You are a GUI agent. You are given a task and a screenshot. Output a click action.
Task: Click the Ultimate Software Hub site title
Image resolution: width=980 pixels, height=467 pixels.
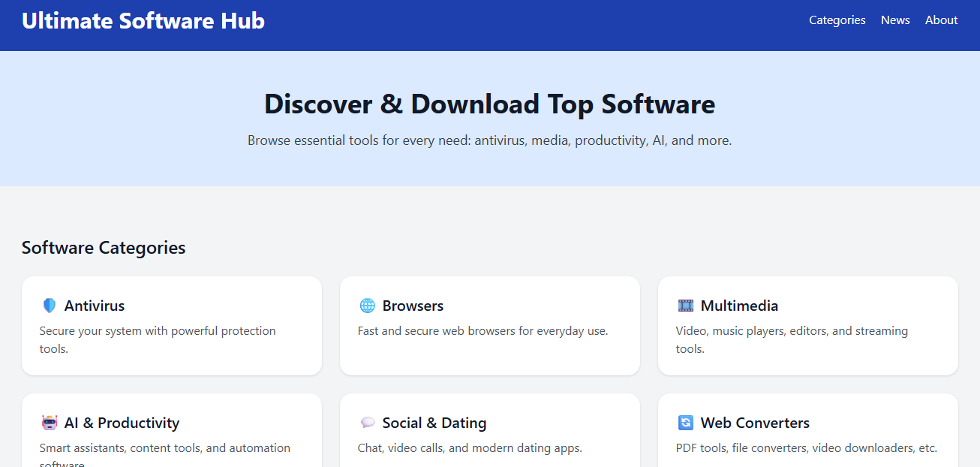143,21
